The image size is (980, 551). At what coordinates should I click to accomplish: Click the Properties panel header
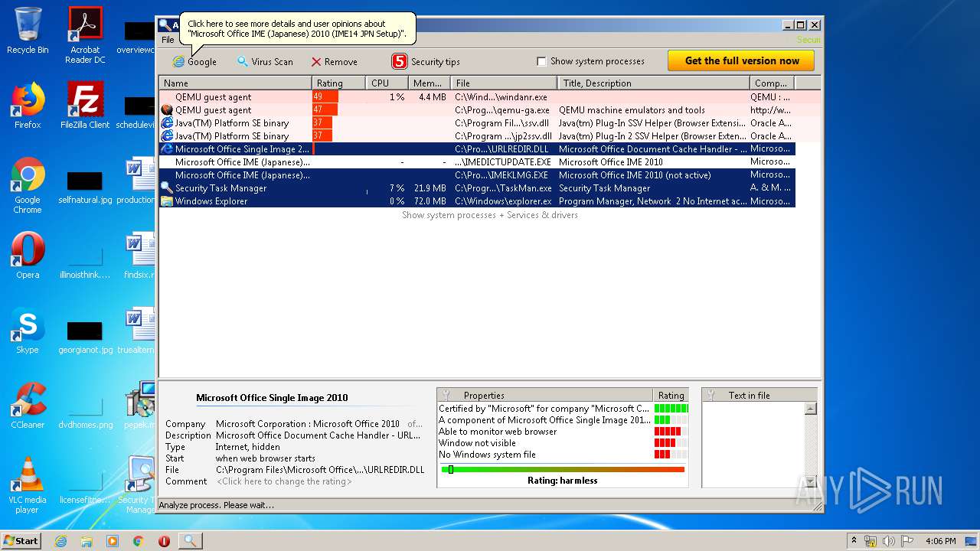545,395
